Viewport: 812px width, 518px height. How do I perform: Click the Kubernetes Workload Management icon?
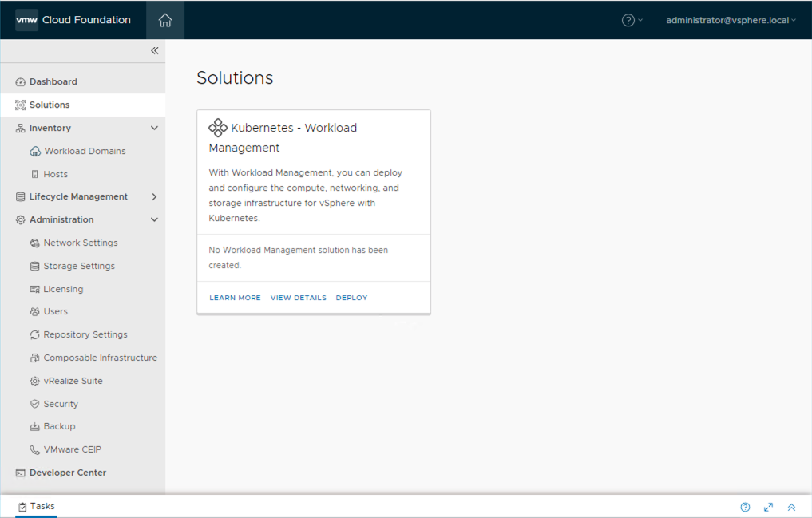217,128
